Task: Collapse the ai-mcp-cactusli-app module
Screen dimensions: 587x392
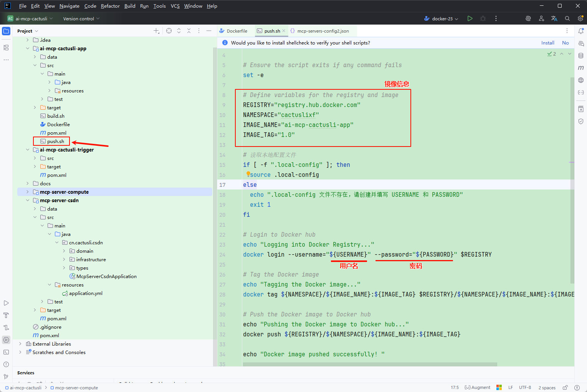Action: click(27, 48)
